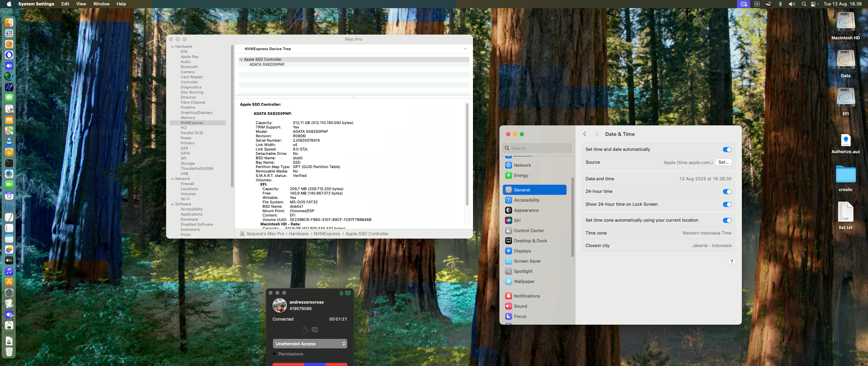Screen dimensions: 868x366
Task: Expand the Permissions disclosure triangle
Action: (275, 354)
